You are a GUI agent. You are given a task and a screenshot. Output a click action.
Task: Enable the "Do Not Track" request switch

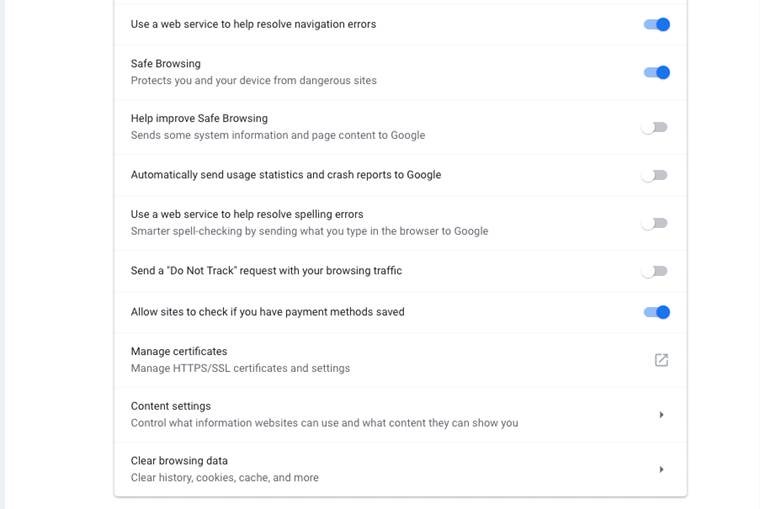pyautogui.click(x=654, y=271)
